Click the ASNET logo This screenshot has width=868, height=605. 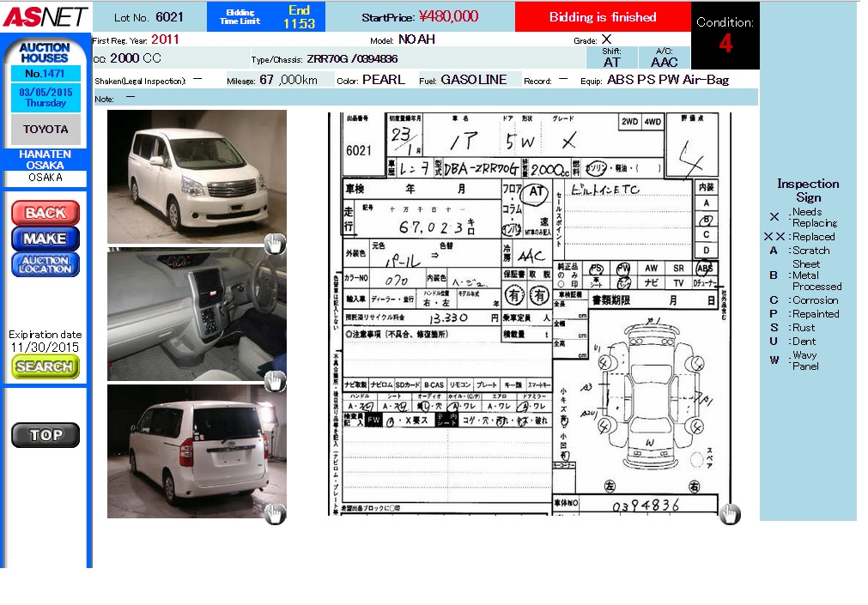click(45, 16)
